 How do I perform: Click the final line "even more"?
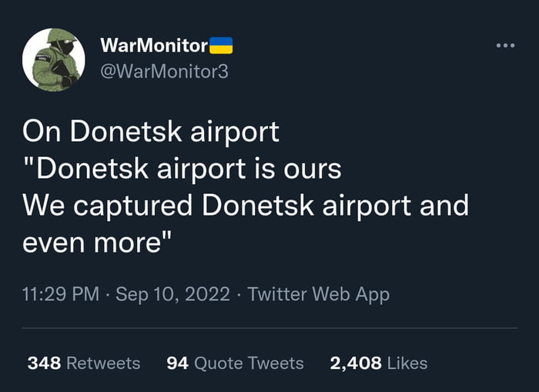click(96, 243)
